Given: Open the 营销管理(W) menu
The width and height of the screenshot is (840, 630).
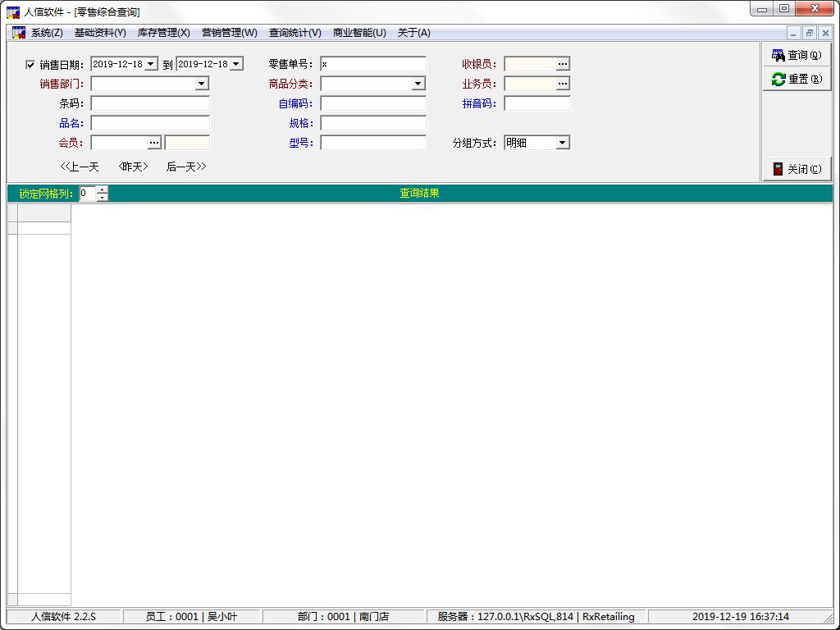Looking at the screenshot, I should (x=230, y=33).
